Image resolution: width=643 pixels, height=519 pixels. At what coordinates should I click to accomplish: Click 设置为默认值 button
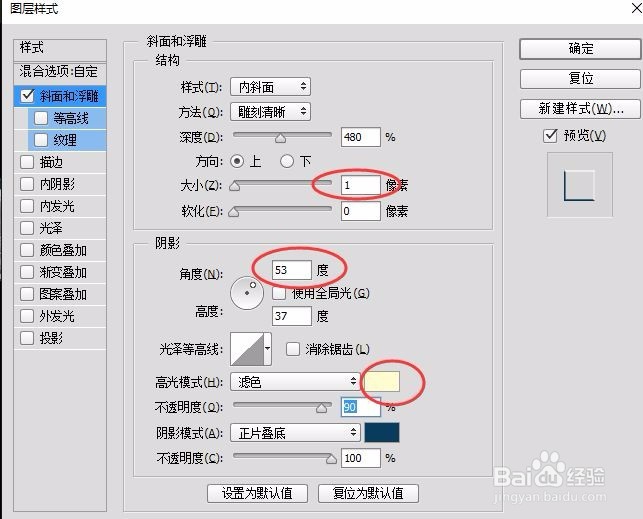coord(257,493)
